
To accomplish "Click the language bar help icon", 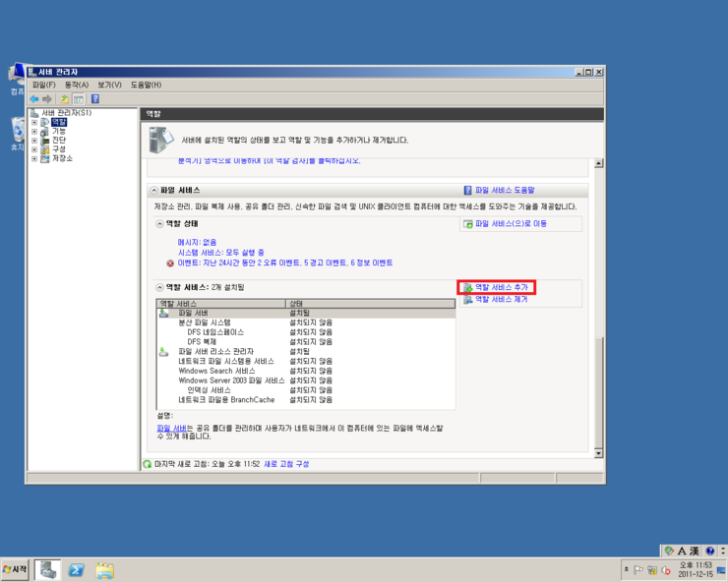I will click(x=710, y=551).
